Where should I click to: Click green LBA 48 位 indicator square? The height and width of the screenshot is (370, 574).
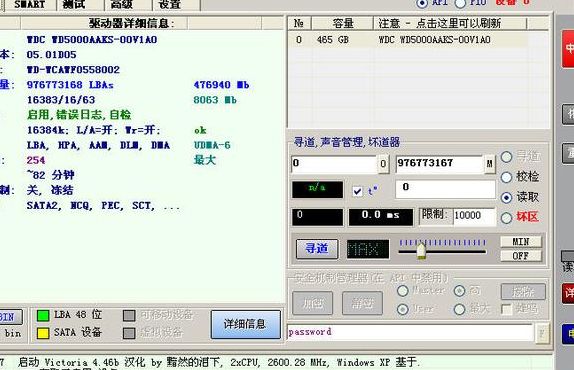click(43, 315)
